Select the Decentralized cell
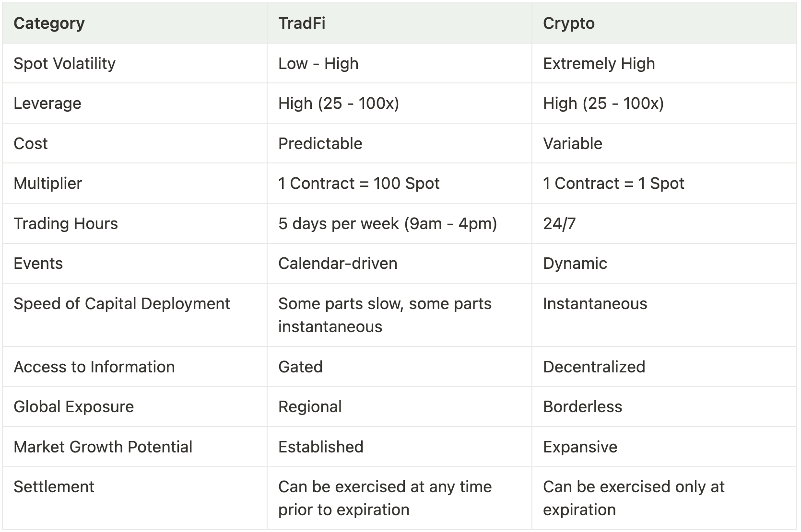Screen dimensions: 801x532 pyautogui.click(x=594, y=367)
